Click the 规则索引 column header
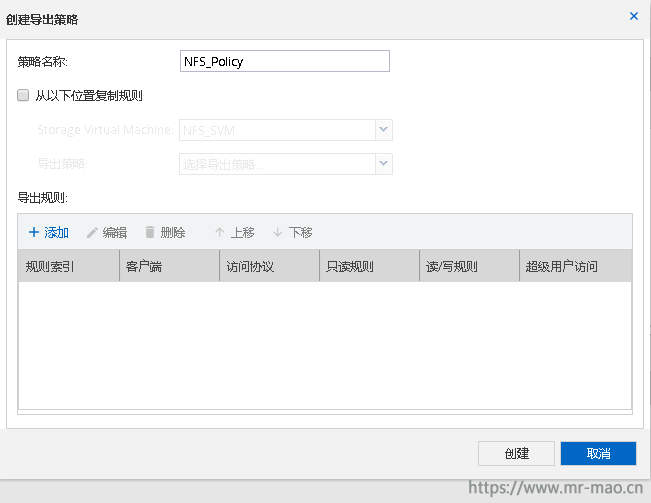The height and width of the screenshot is (503, 651). pyautogui.click(x=69, y=266)
